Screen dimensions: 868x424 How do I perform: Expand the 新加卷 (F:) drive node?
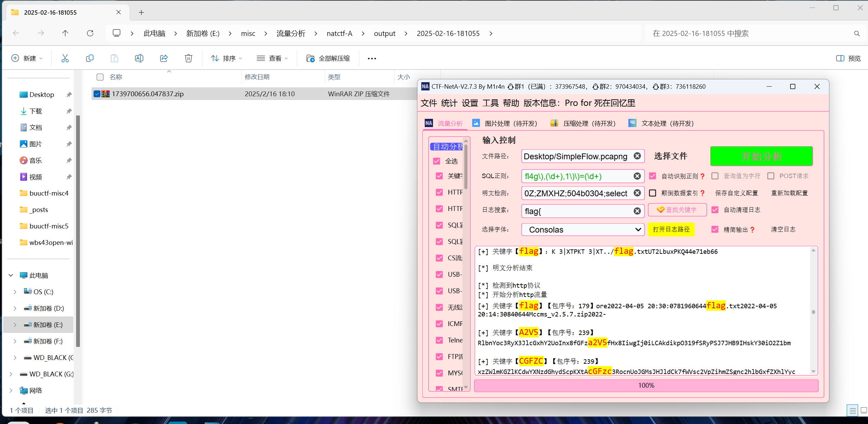15,341
